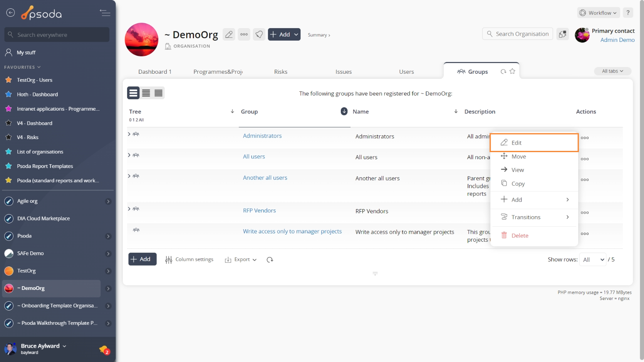
Task: Open the DemoOrg more options ellipsis
Action: [x=244, y=34]
